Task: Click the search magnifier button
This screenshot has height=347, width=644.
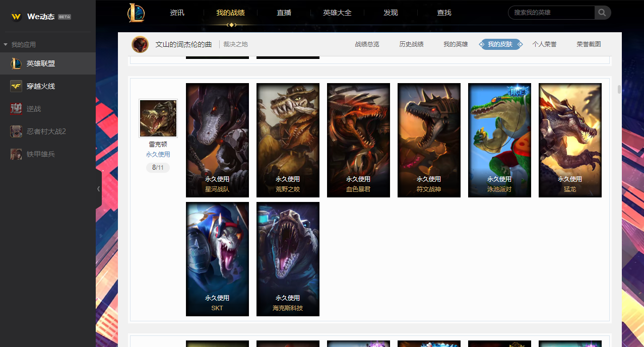Action: tap(603, 13)
